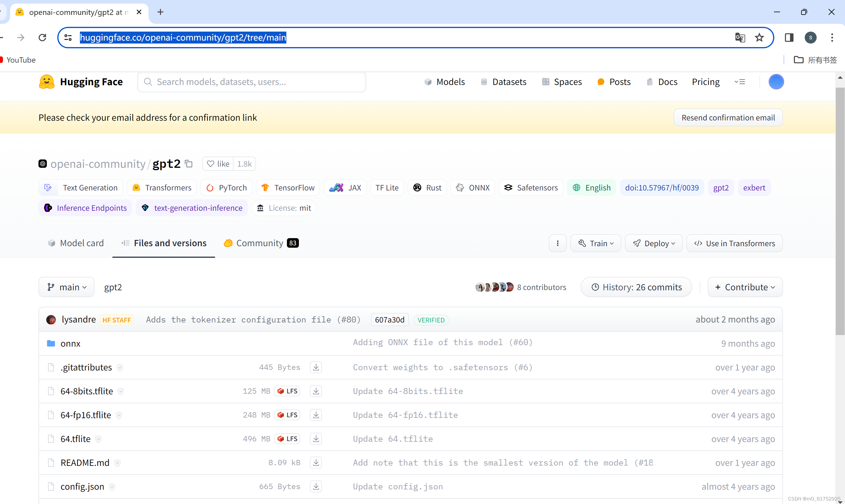This screenshot has width=845, height=504.
Task: Open History: 26 commits
Action: 636,287
